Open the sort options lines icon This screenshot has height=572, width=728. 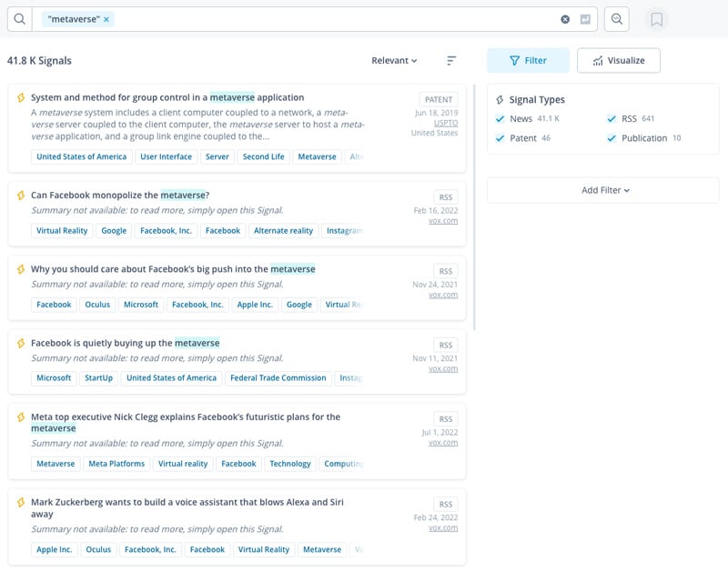click(451, 61)
